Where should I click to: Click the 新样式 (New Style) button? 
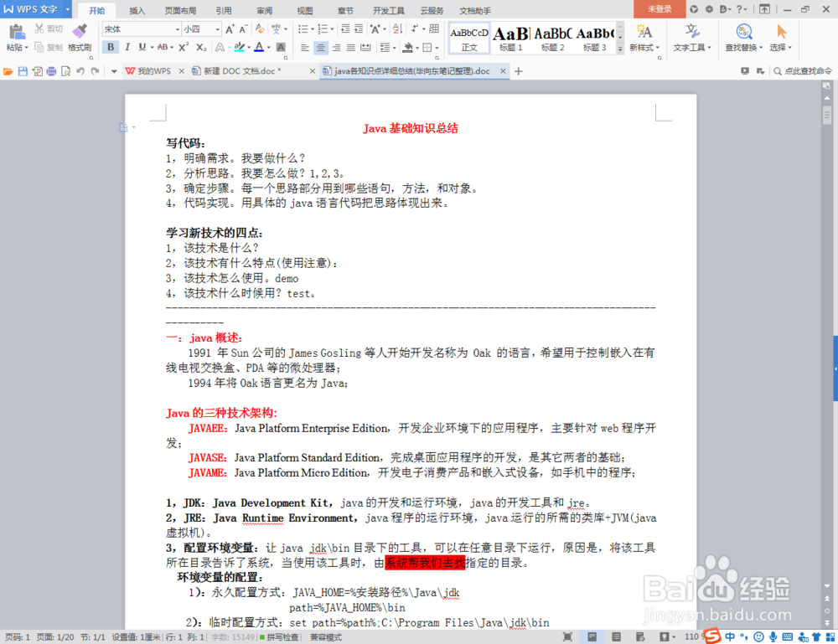click(x=644, y=38)
